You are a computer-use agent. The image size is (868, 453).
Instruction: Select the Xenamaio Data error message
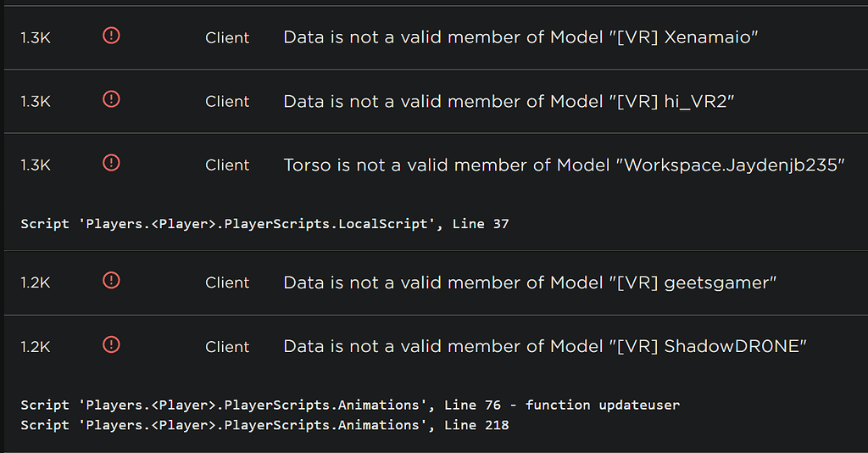[520, 37]
